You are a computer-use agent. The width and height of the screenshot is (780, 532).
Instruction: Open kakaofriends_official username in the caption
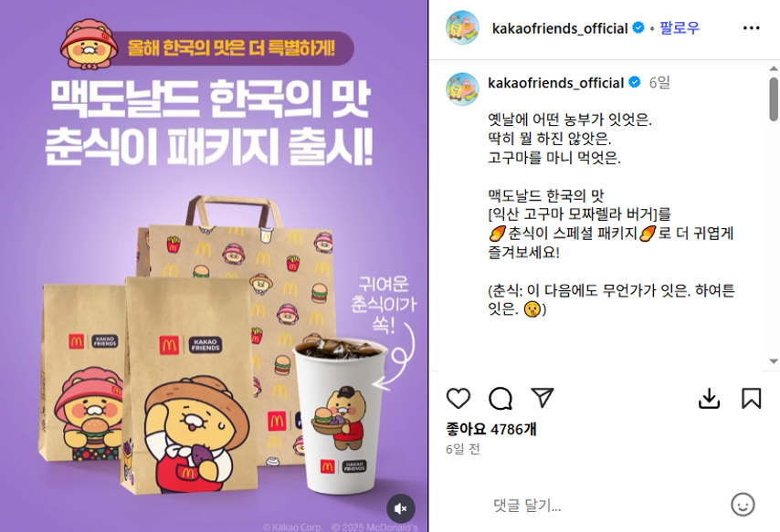[555, 82]
